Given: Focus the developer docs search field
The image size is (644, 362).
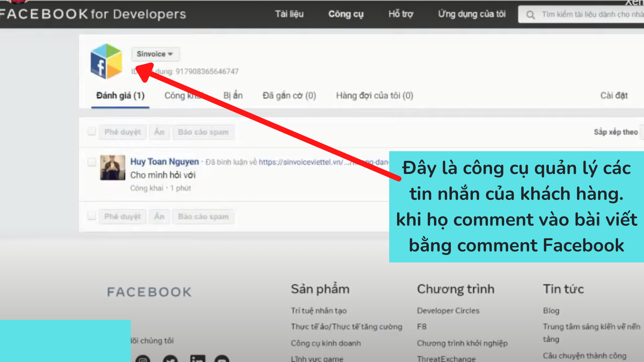Looking at the screenshot, I should pos(581,14).
